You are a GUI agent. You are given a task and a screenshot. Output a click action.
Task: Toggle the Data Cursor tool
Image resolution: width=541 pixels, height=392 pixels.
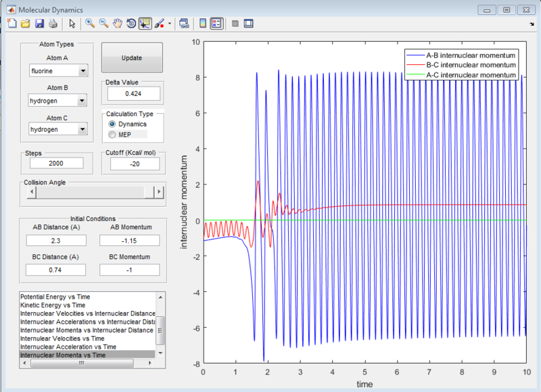[x=145, y=24]
